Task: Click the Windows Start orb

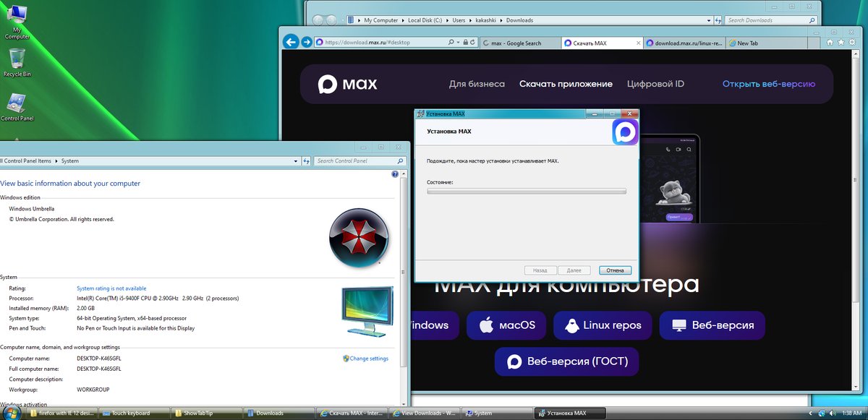Action: pyautogui.click(x=12, y=413)
